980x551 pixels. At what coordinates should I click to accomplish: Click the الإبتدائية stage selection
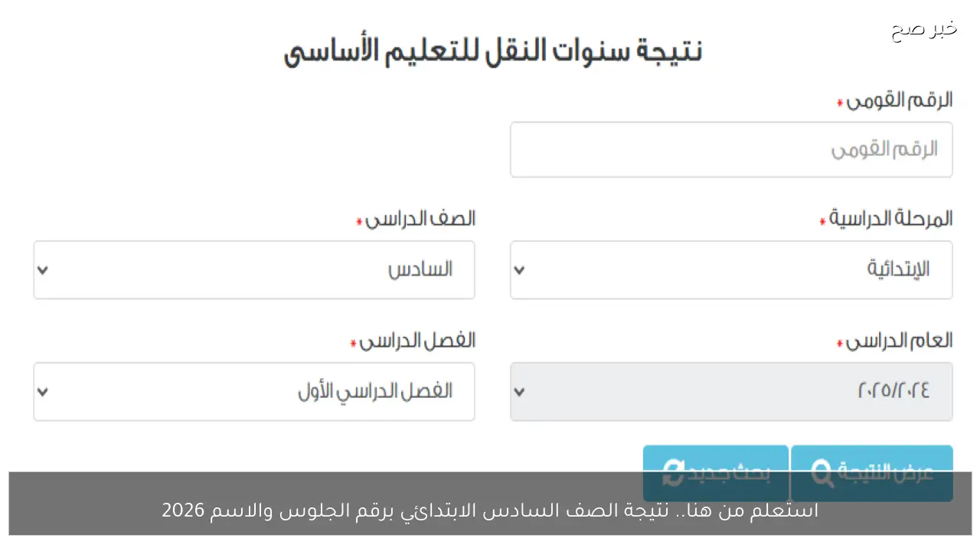tap(731, 269)
